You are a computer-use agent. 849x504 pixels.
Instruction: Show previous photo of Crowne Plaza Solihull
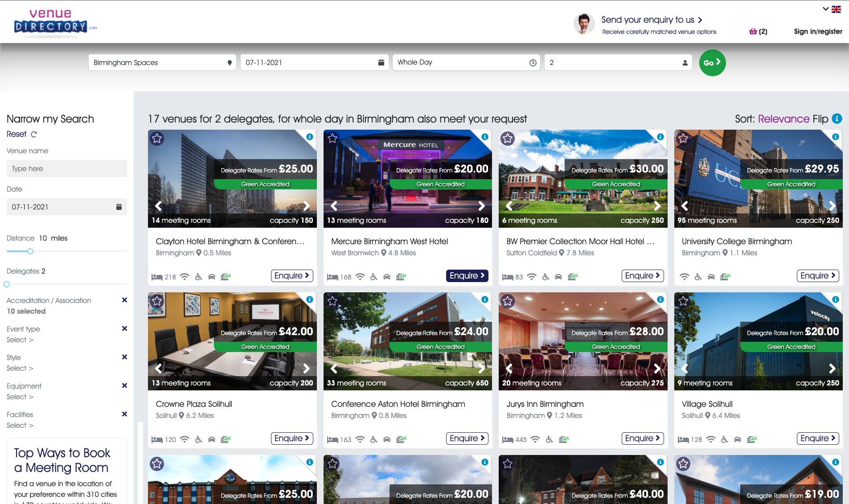click(x=158, y=369)
